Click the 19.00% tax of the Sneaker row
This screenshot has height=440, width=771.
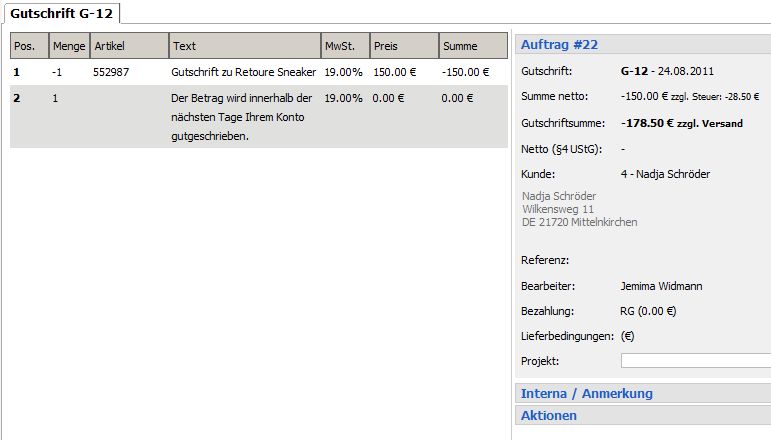[343, 72]
